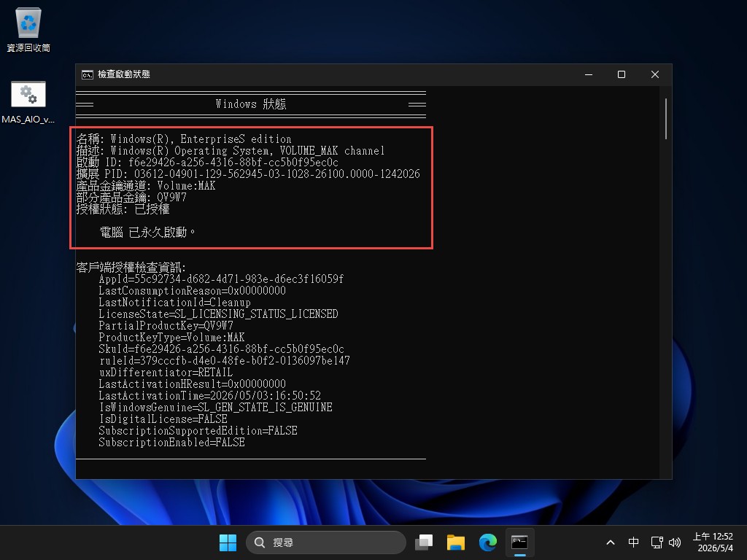Click the 啟動 ID line
This screenshot has width=747, height=560.
[207, 163]
